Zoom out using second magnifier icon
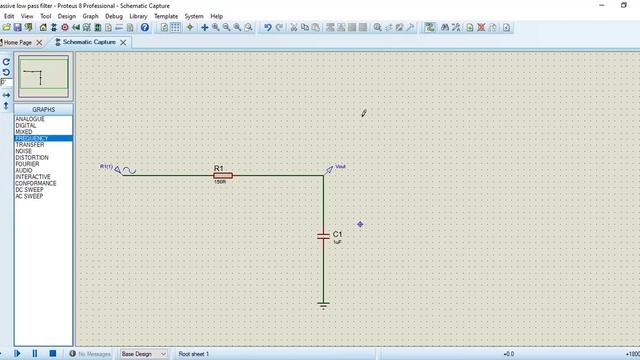Viewport: 640px width, 360px height. [226, 27]
